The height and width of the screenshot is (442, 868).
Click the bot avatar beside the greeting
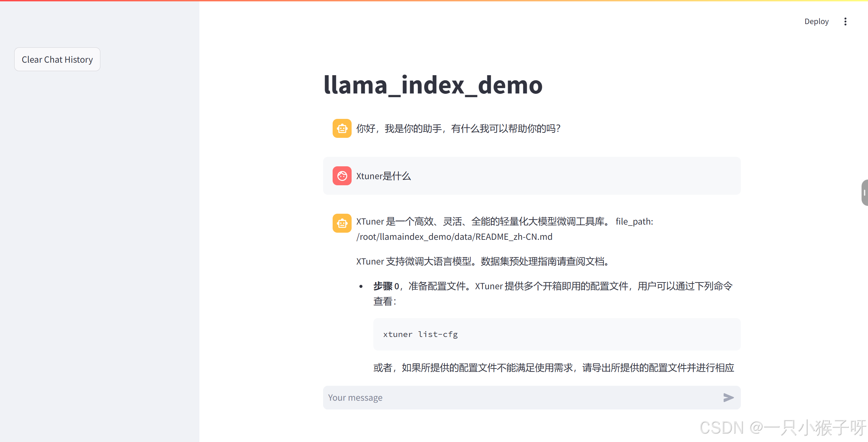(x=342, y=128)
